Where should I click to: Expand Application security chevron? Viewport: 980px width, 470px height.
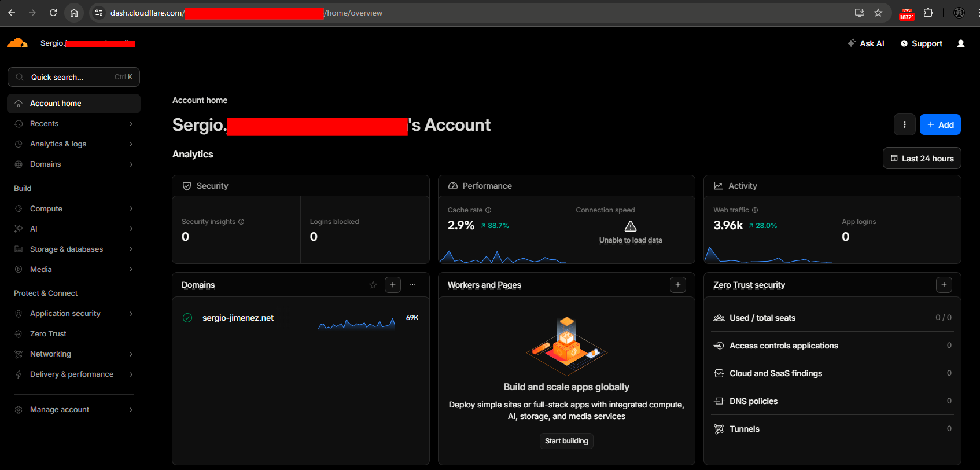(x=131, y=314)
